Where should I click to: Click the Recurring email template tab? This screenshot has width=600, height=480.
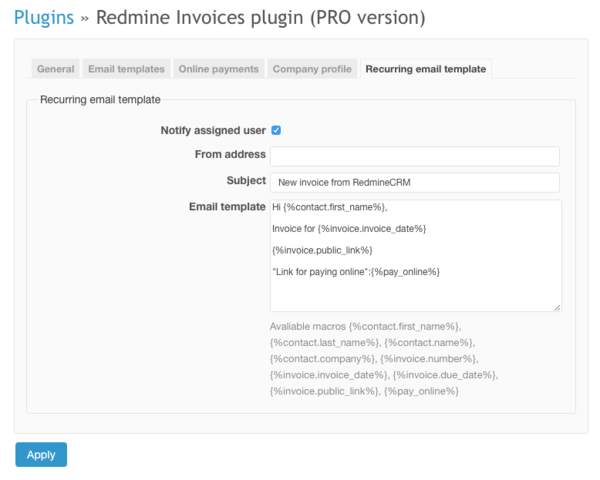[426, 69]
